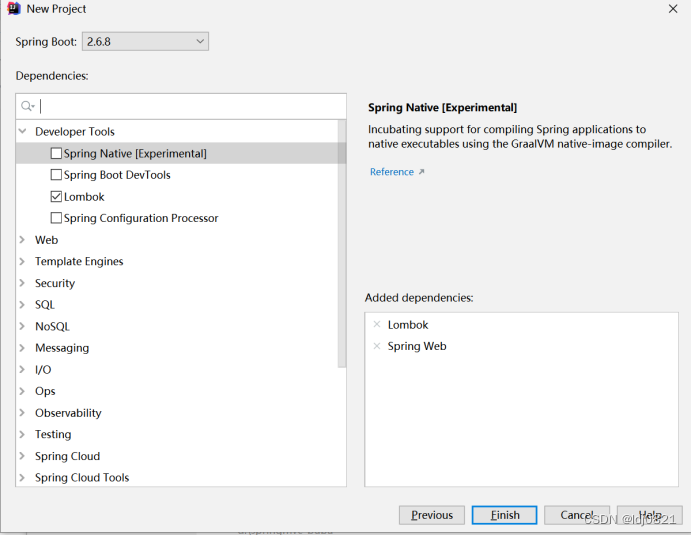Check the Spring Boot DevTools checkbox
The width and height of the screenshot is (692, 536).
point(56,175)
